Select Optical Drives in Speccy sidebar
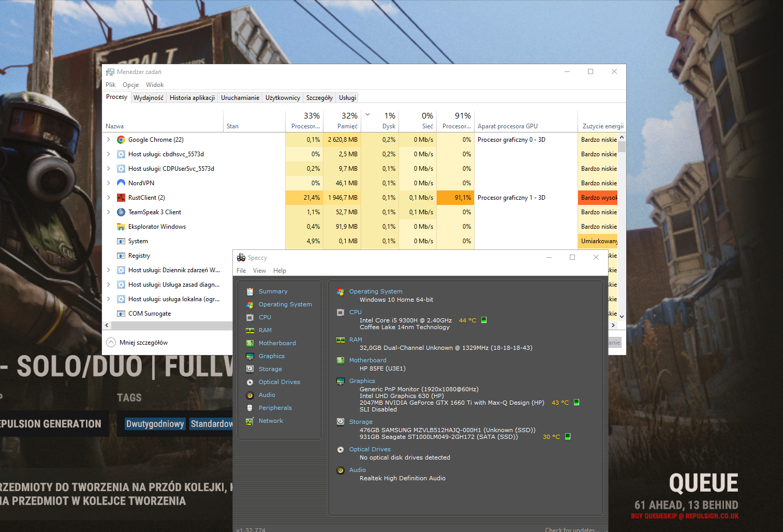Image resolution: width=783 pixels, height=532 pixels. pyautogui.click(x=279, y=381)
